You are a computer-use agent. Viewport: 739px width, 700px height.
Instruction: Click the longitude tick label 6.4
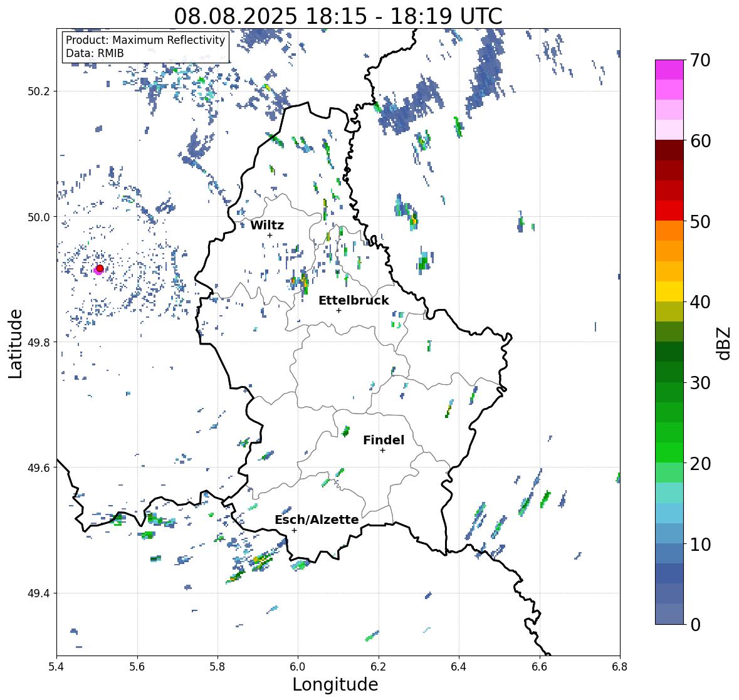(x=459, y=666)
